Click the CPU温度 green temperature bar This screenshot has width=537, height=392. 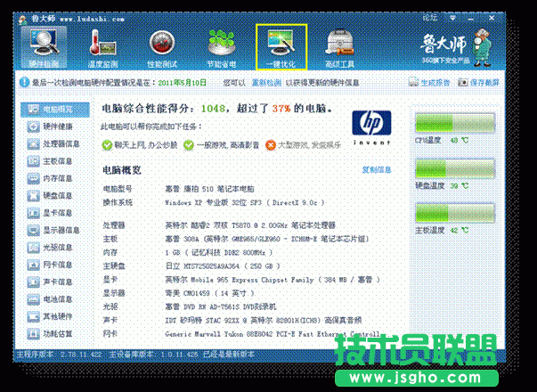coord(455,123)
